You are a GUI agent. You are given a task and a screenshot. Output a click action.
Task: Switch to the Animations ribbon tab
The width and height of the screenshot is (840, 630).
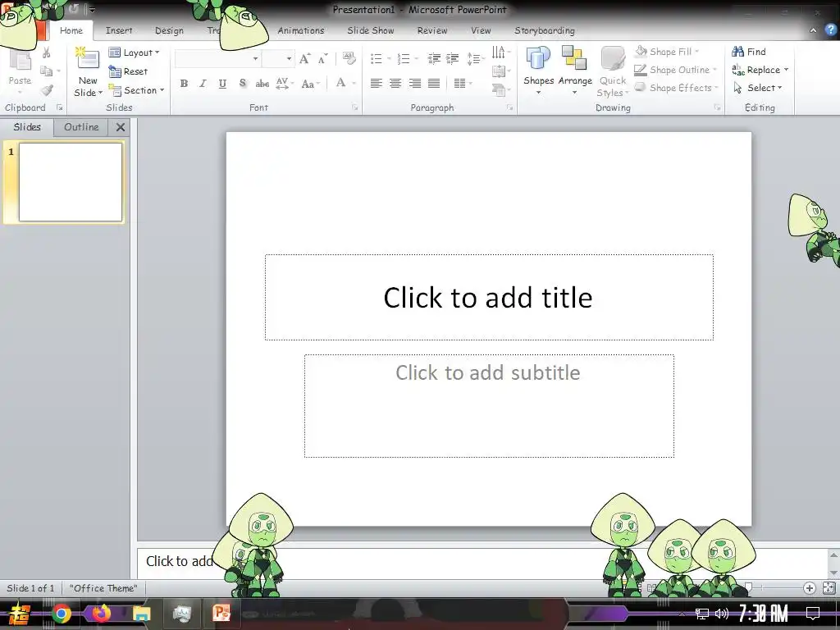coord(300,30)
